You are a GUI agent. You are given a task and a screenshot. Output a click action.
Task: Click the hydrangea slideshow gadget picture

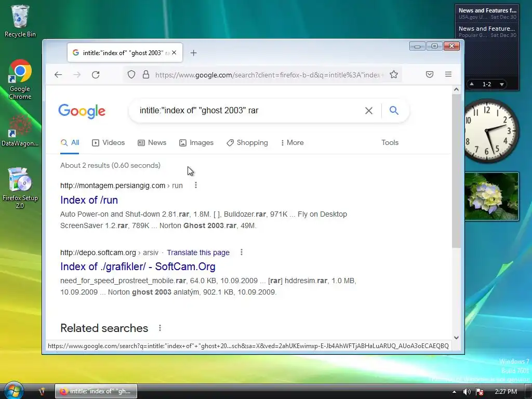tap(491, 196)
